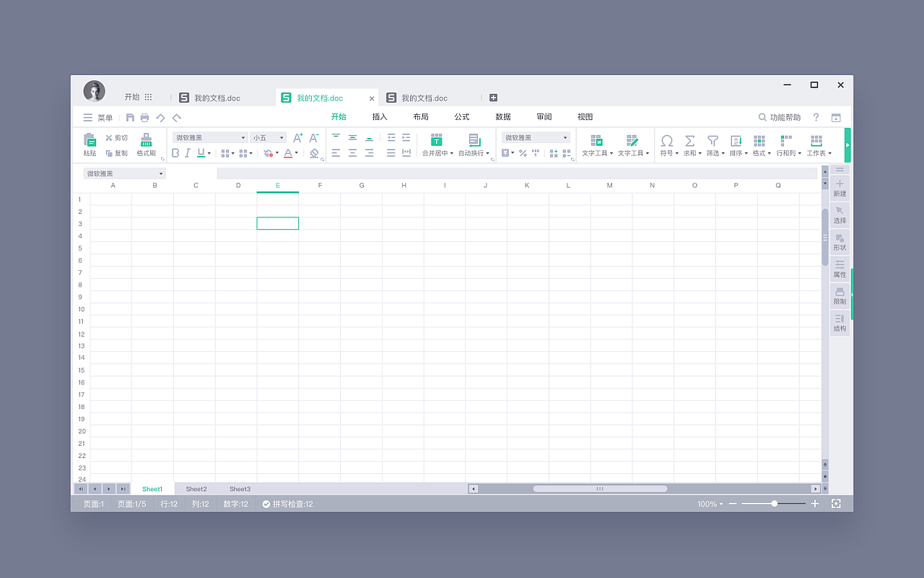Viewport: 924px width, 578px height.
Task: Switch to the 数据 ribbon tab
Action: click(503, 117)
